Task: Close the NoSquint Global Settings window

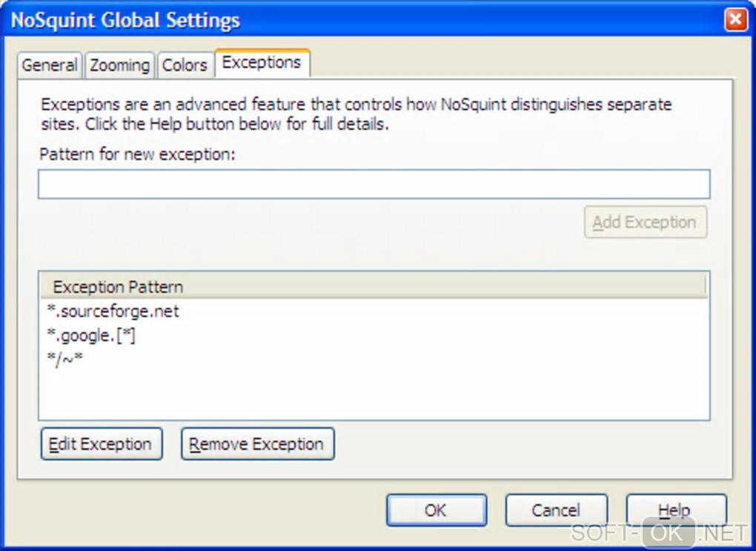Action: 735,20
